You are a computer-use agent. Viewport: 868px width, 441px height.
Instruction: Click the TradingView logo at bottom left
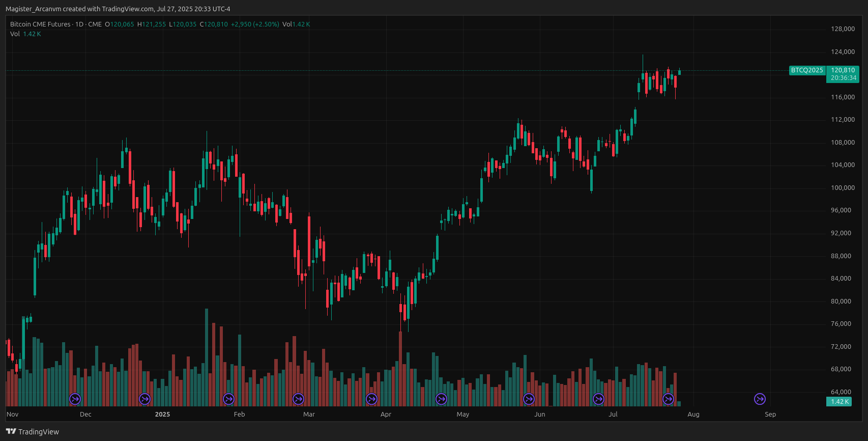point(33,431)
